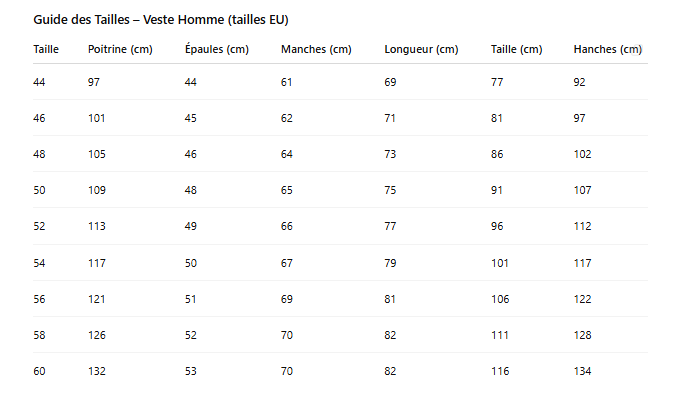Click waist value 106 in size 56 row

coord(500,299)
